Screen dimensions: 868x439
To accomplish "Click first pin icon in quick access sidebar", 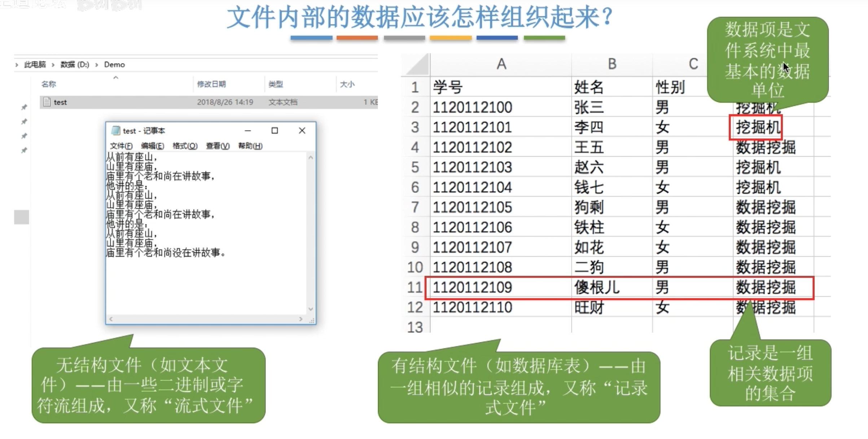I will click(24, 107).
